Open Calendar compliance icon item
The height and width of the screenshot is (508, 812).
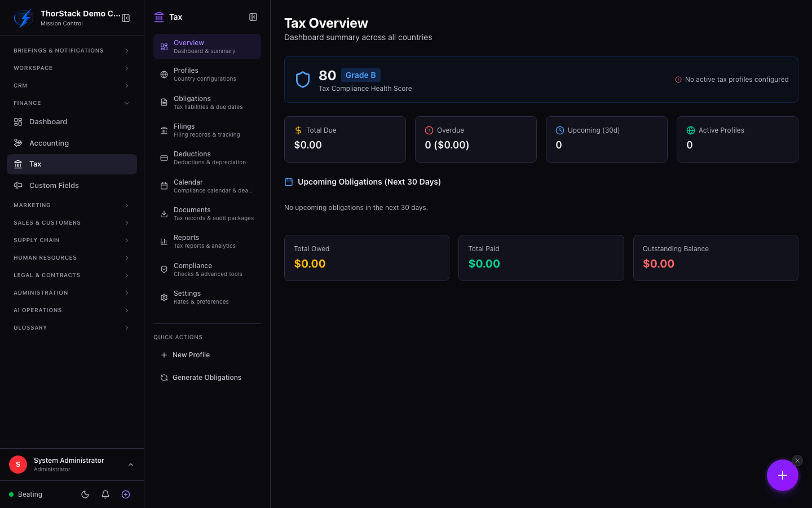164,186
